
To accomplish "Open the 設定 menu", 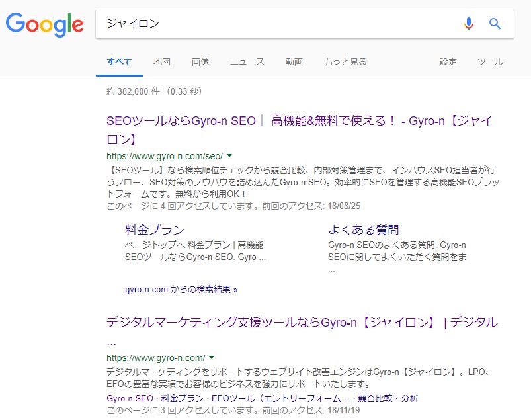I will pos(448,62).
